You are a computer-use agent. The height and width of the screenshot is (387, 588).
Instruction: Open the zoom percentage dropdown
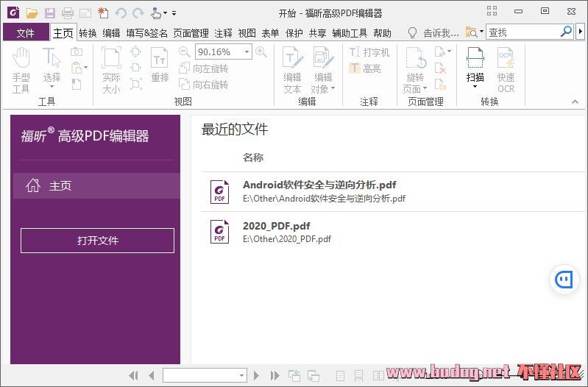point(247,52)
